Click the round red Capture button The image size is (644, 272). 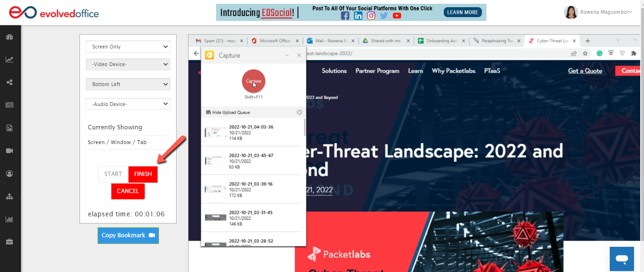254,81
